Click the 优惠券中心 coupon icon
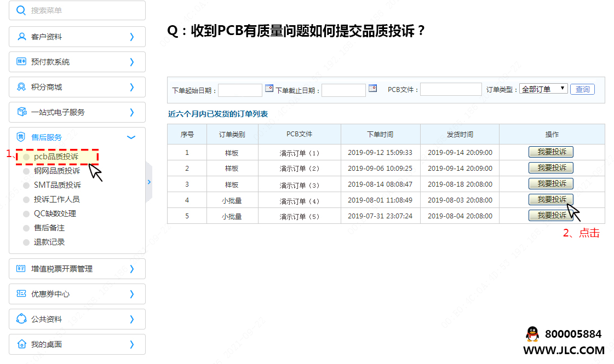Screen dimensions: 614x364 22,294
